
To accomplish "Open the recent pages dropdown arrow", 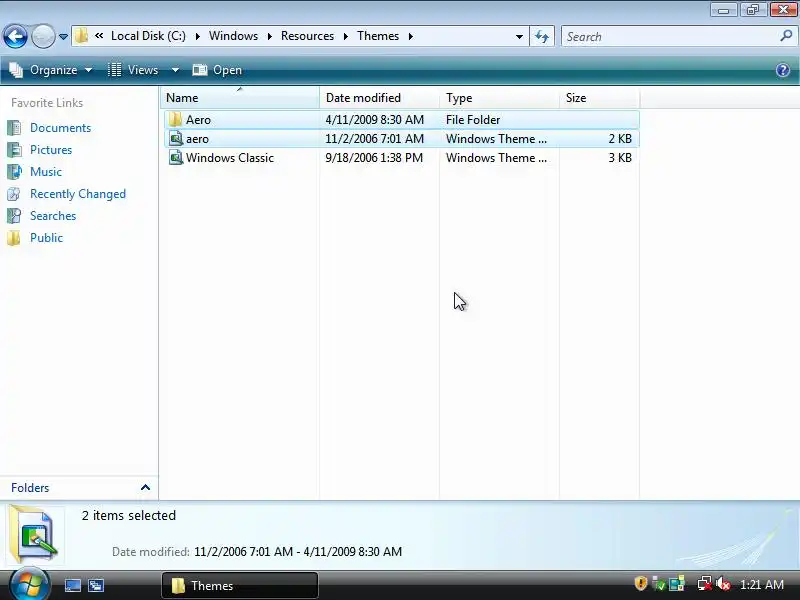I will point(63,37).
